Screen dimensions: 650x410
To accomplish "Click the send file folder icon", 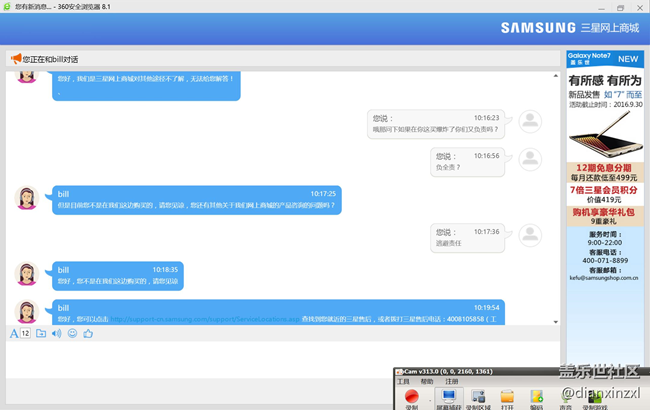I will (41, 333).
